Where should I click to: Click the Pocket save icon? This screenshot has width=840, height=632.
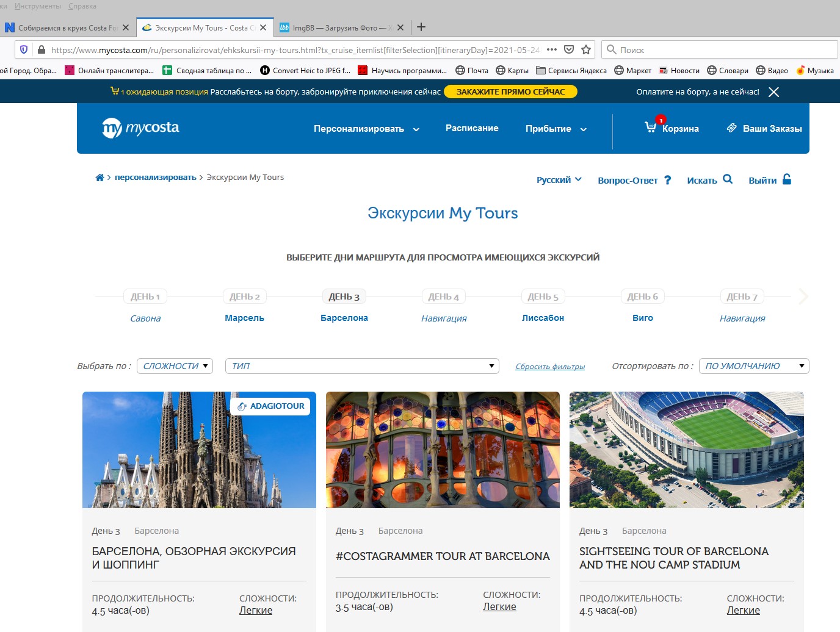pyautogui.click(x=569, y=49)
